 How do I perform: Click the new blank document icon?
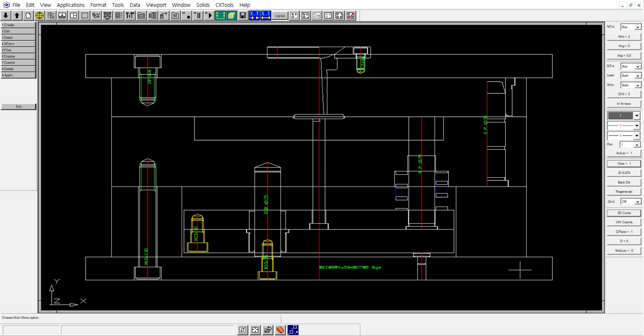pyautogui.click(x=28, y=15)
